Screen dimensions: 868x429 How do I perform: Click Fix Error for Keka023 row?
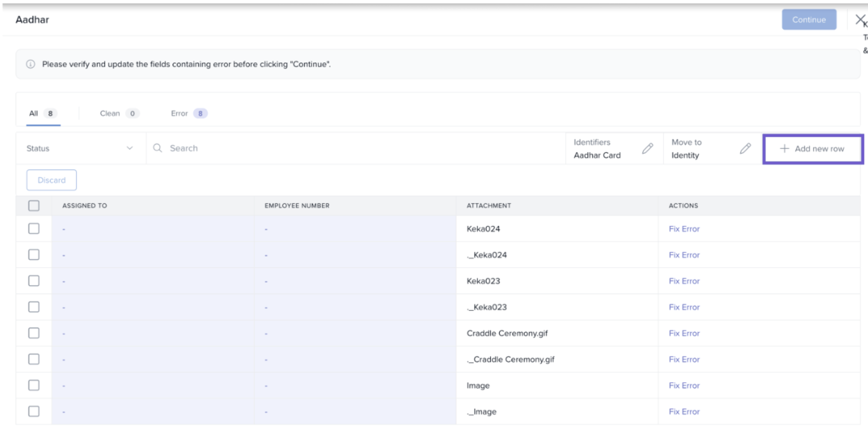684,281
